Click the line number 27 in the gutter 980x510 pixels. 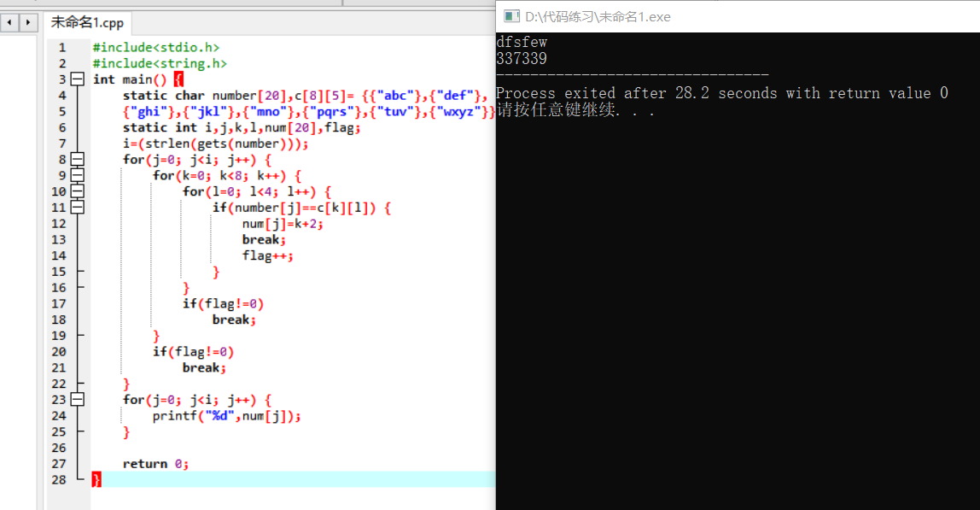(59, 465)
